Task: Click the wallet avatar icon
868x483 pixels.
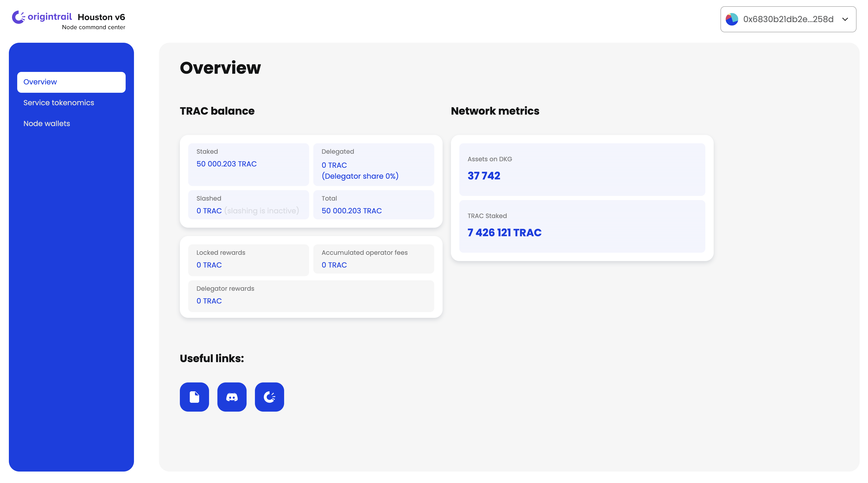Action: [731, 19]
